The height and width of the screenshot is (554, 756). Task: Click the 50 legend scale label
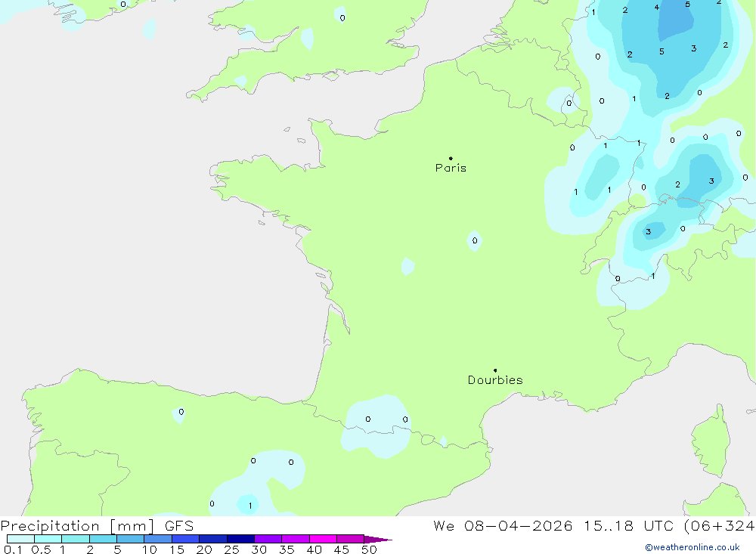click(369, 549)
